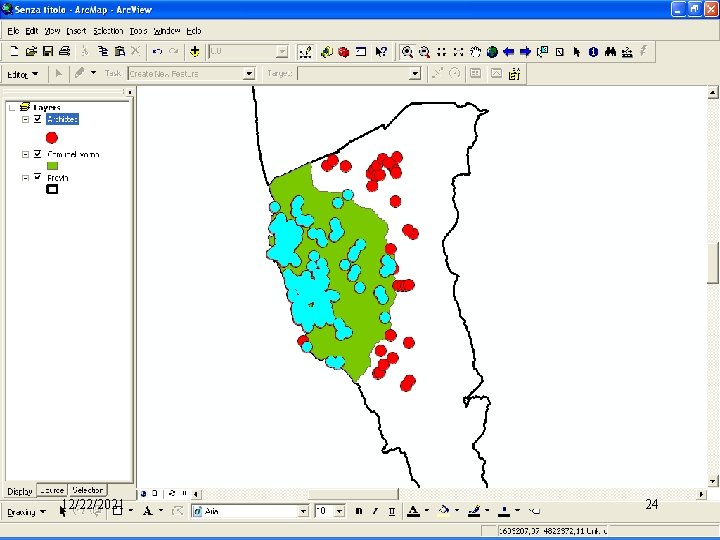
Task: Open the Target layer dropdown
Action: [x=415, y=73]
